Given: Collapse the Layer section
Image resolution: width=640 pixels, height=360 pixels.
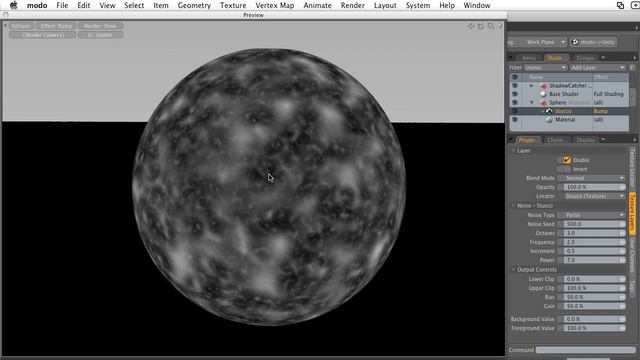Looking at the screenshot, I should (513, 150).
